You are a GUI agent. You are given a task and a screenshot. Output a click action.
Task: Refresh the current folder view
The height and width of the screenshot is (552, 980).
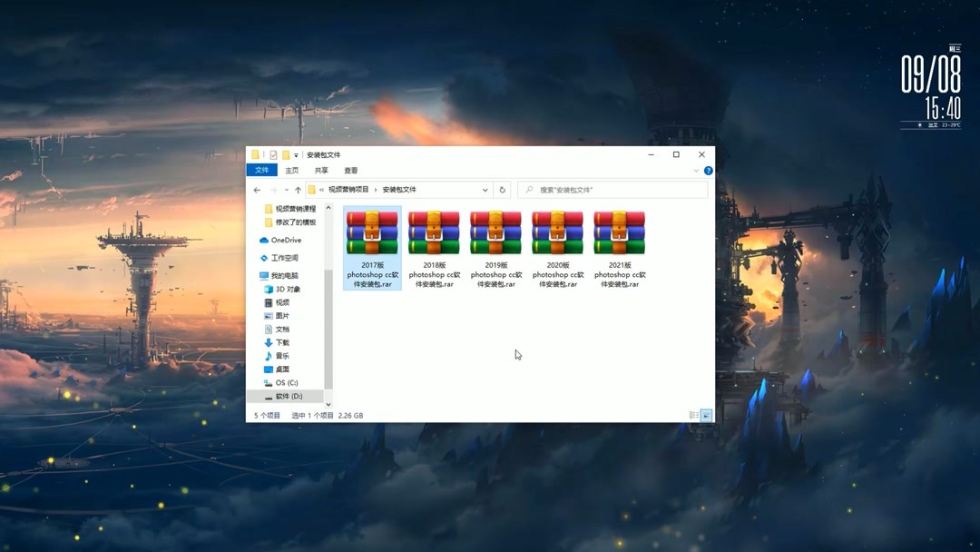point(502,189)
